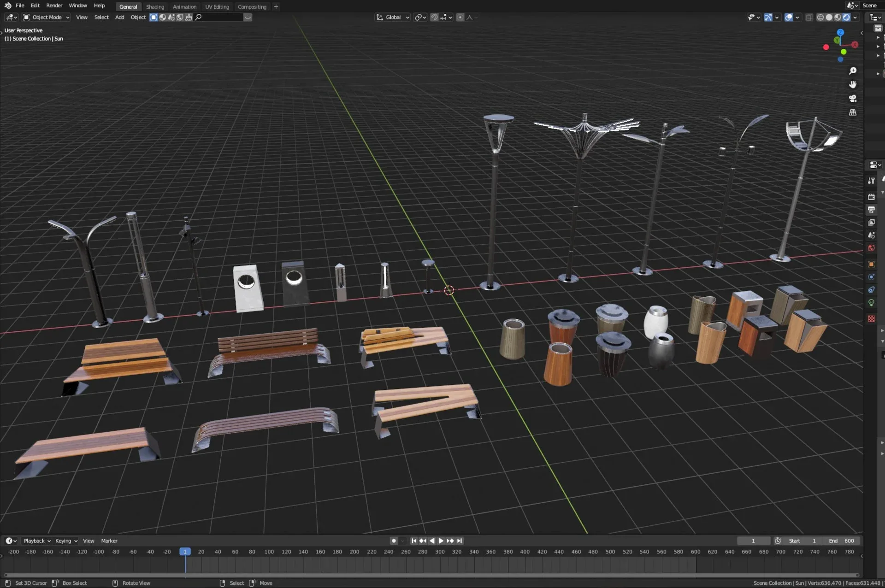This screenshot has width=885, height=588.
Task: Enable snapping with the magnet icon
Action: point(434,17)
